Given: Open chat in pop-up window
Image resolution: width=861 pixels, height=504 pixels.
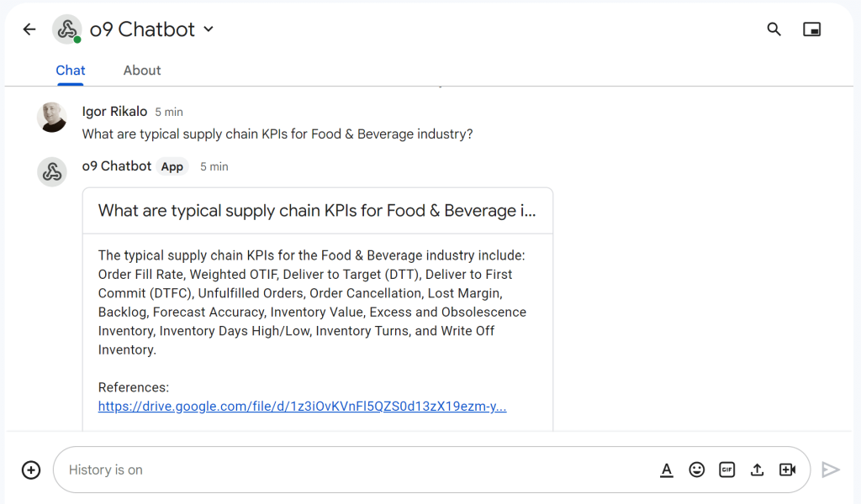Looking at the screenshot, I should (811, 29).
